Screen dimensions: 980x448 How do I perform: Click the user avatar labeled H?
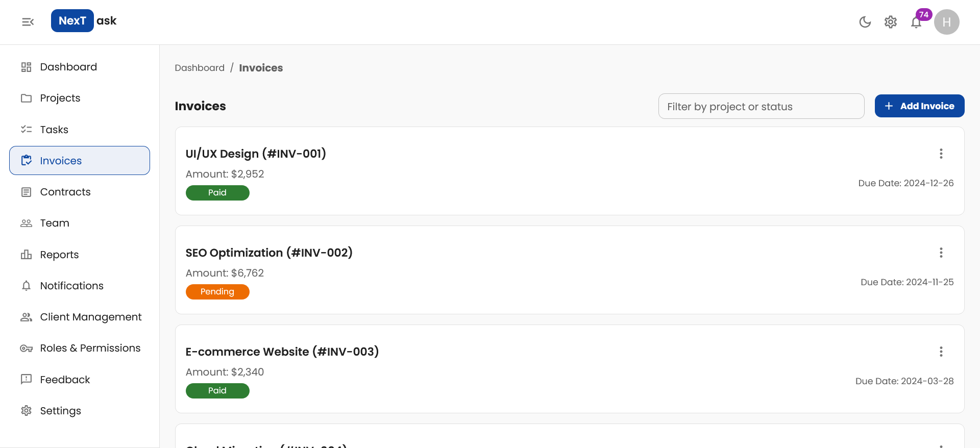pos(947,22)
